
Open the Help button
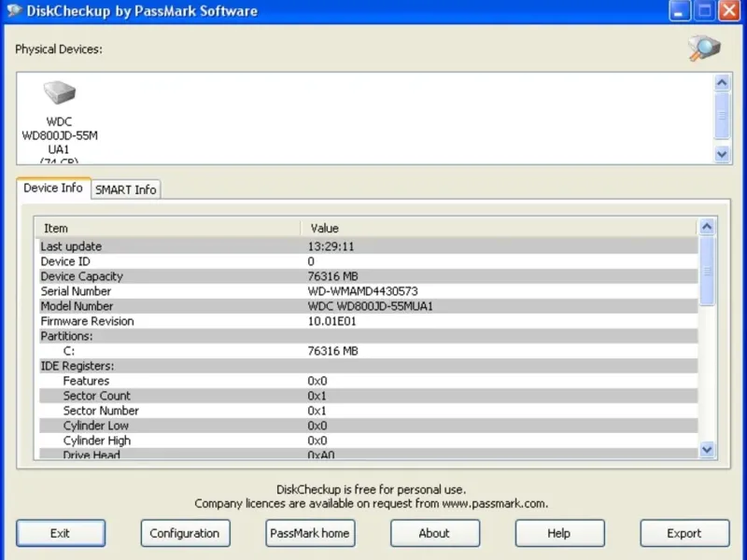coord(559,533)
